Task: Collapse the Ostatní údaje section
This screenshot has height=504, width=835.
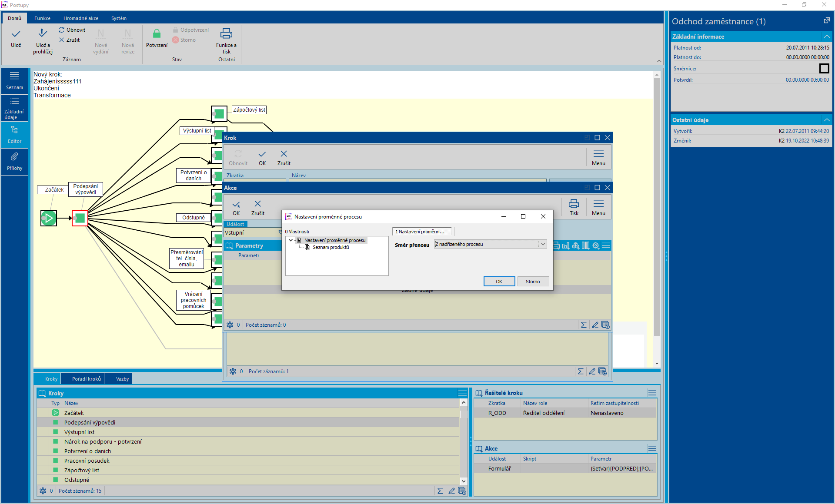Action: click(x=826, y=120)
